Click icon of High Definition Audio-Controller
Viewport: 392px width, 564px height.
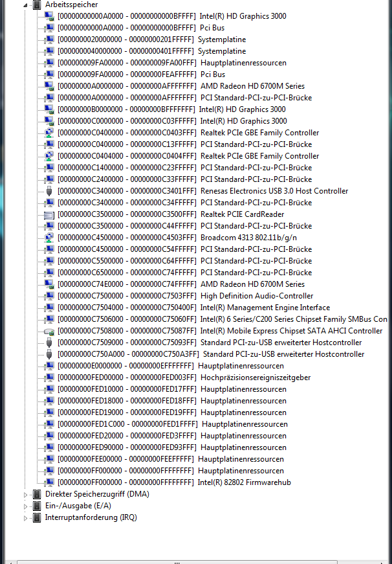(x=49, y=296)
